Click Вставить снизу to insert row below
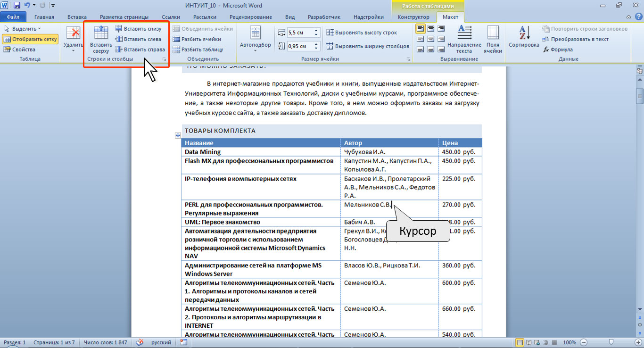This screenshot has height=348, width=644. click(x=138, y=29)
